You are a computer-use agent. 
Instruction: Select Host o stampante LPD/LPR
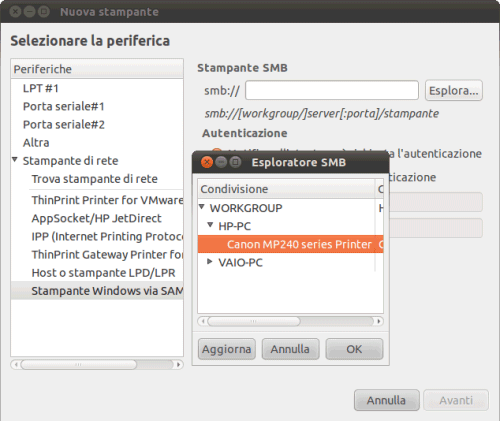103,273
